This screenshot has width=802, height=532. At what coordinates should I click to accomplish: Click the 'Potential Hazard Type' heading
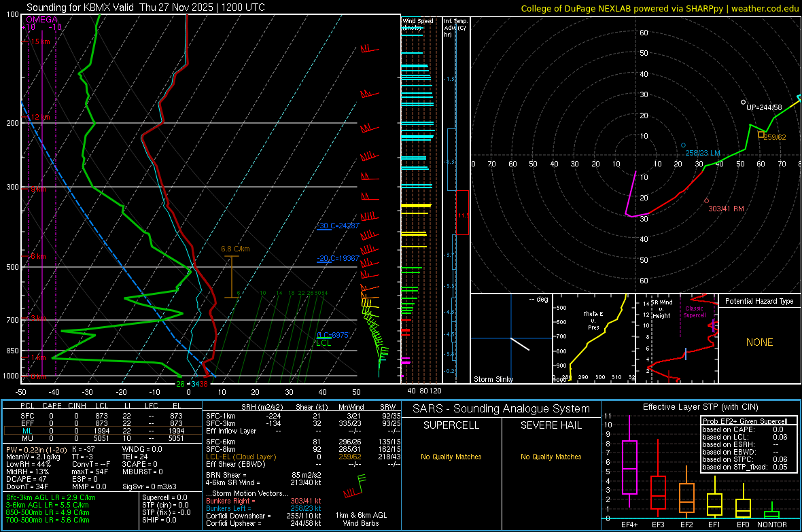(759, 301)
